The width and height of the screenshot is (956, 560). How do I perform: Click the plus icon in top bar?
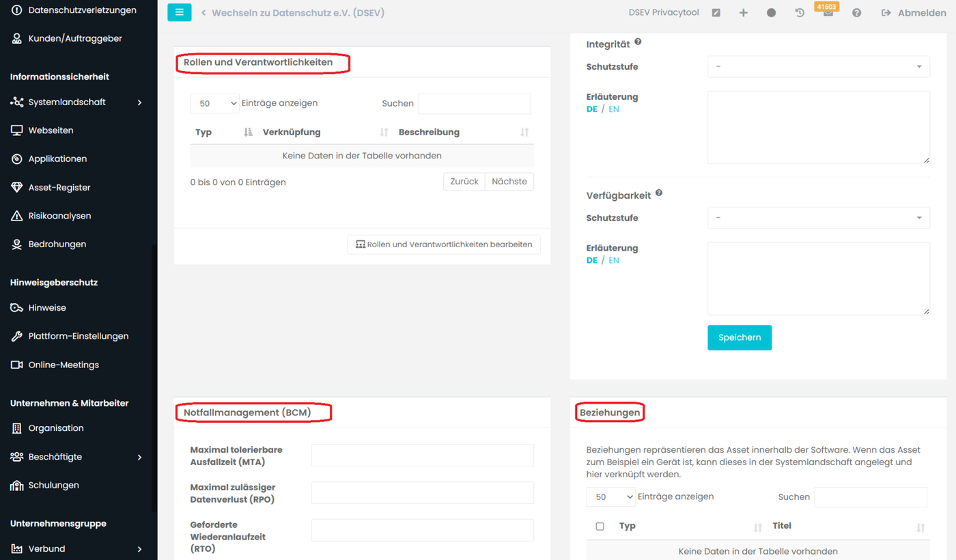click(x=744, y=13)
